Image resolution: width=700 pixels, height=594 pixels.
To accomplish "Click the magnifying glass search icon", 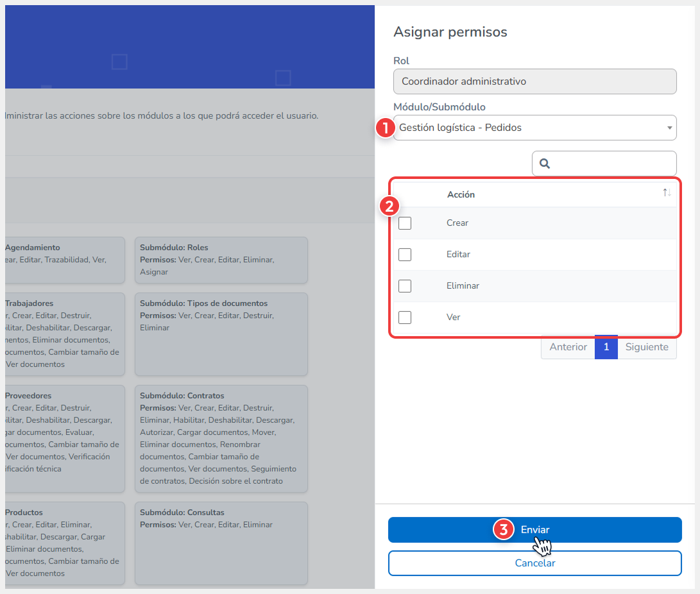I will pos(545,164).
